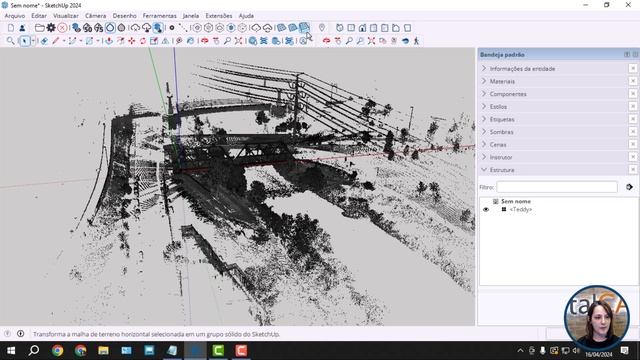Open the Windows Start menu
640x360 pixels.
11,351
